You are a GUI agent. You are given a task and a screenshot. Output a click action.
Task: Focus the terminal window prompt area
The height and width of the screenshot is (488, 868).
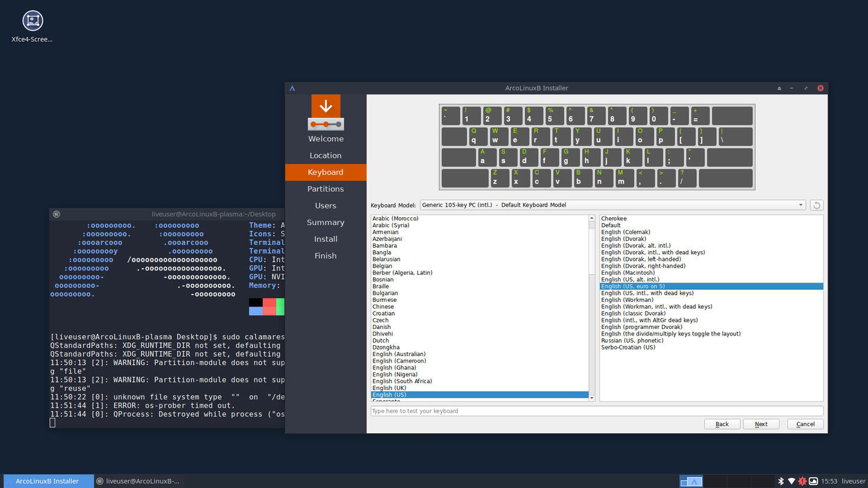[167, 324]
